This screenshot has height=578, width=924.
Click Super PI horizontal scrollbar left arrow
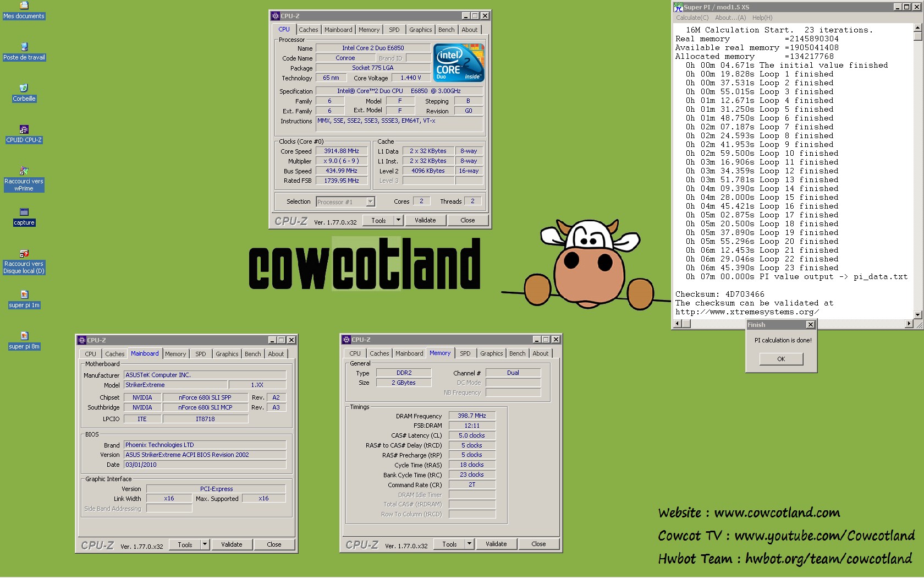click(678, 324)
